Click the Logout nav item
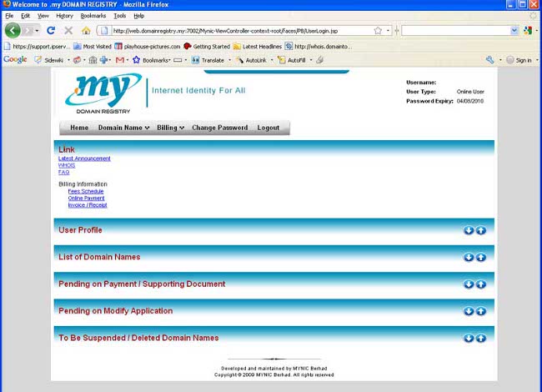 click(268, 128)
